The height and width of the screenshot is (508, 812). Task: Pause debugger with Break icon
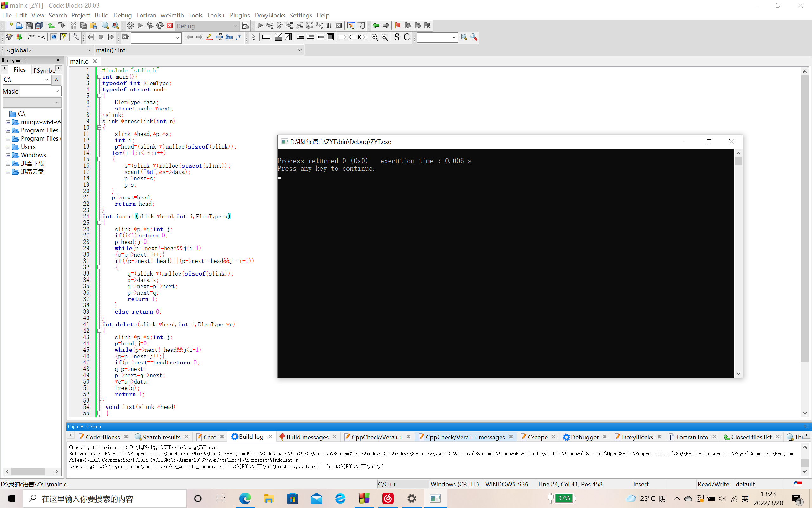click(329, 25)
